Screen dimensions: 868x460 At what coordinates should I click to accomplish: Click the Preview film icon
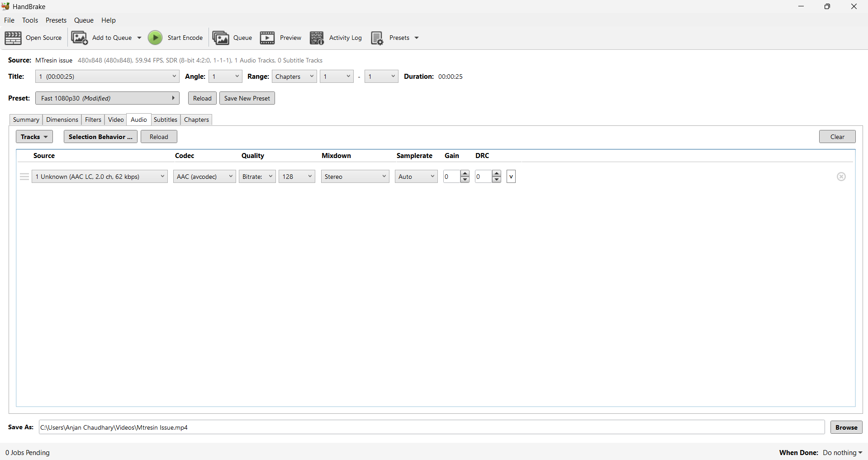coord(267,38)
